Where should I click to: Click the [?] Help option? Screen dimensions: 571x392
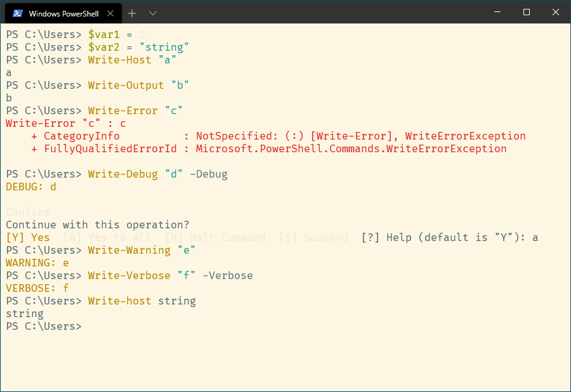[x=386, y=238]
